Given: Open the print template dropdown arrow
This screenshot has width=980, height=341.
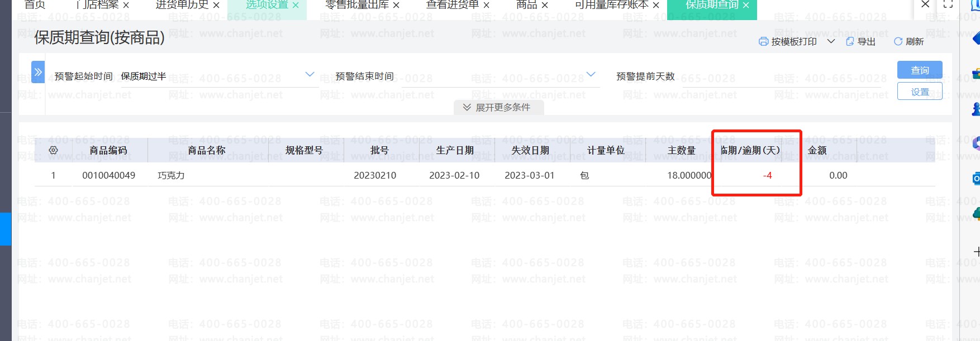Looking at the screenshot, I should [831, 41].
